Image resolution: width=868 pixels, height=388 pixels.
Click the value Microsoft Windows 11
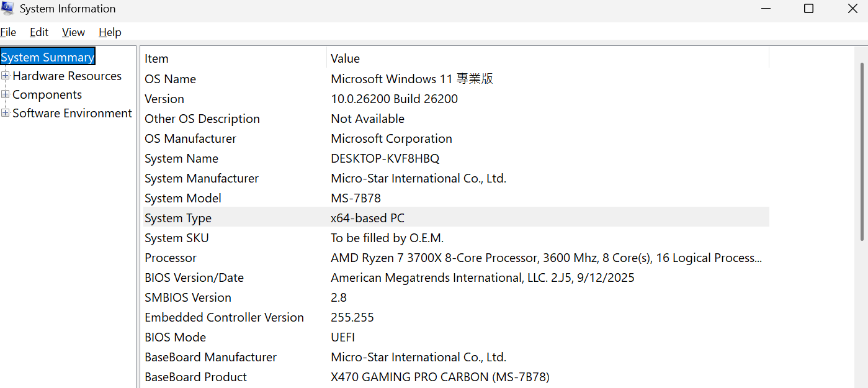tap(412, 79)
